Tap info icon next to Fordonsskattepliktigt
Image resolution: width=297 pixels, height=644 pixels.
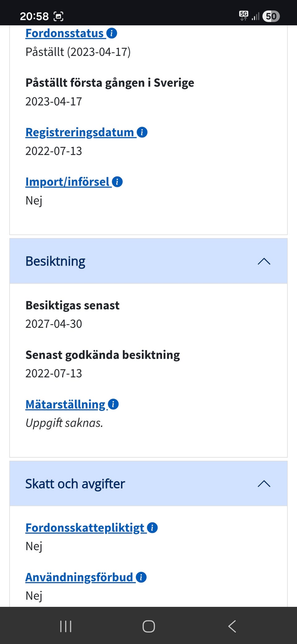pyautogui.click(x=152, y=528)
